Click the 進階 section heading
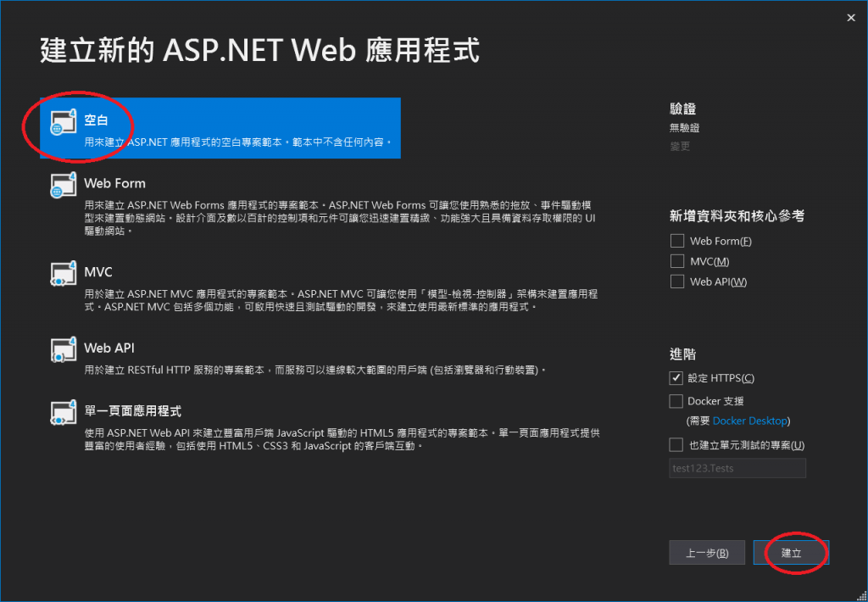 coord(682,354)
